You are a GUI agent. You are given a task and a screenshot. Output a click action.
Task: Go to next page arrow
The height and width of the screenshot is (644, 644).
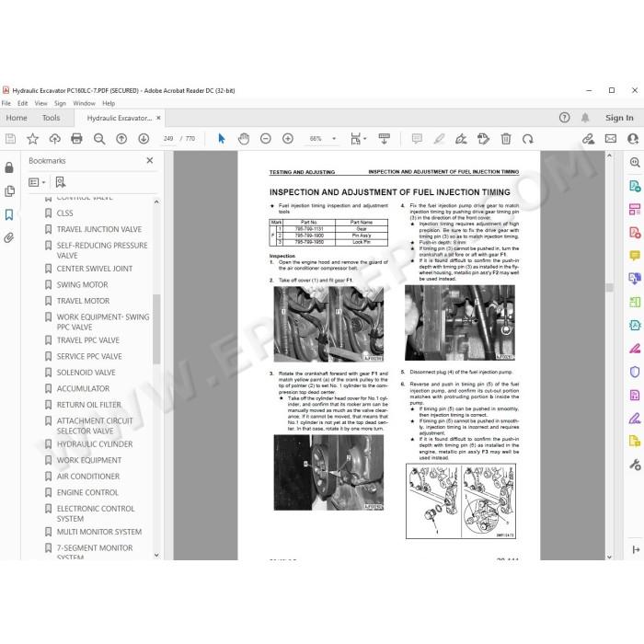tap(144, 139)
